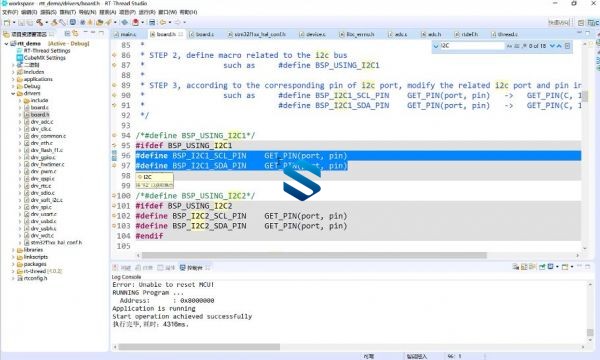
Task: Click the wrench settings icon in toolbar
Action: [x=63, y=23]
